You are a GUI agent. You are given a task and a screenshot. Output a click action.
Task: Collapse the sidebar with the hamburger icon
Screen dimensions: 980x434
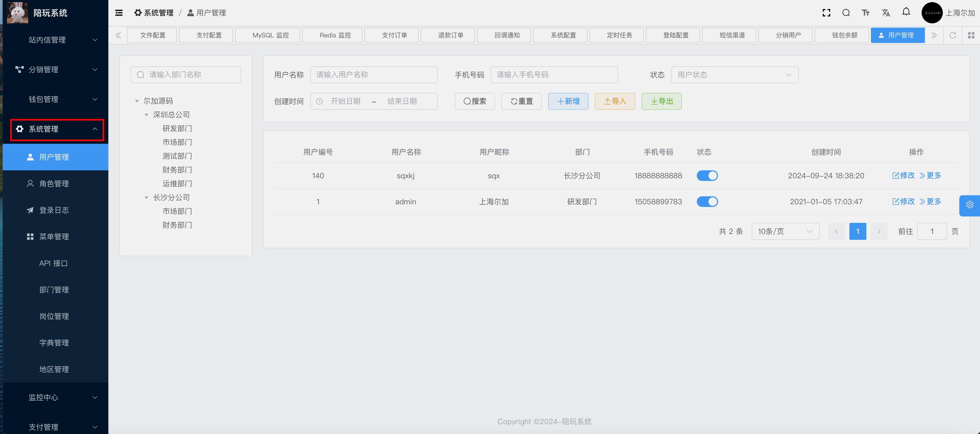click(119, 13)
